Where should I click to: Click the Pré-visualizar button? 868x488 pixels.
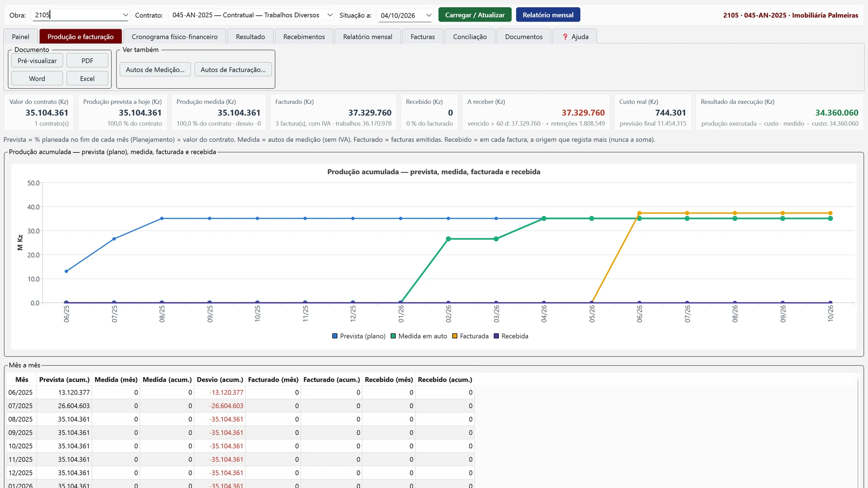point(37,61)
